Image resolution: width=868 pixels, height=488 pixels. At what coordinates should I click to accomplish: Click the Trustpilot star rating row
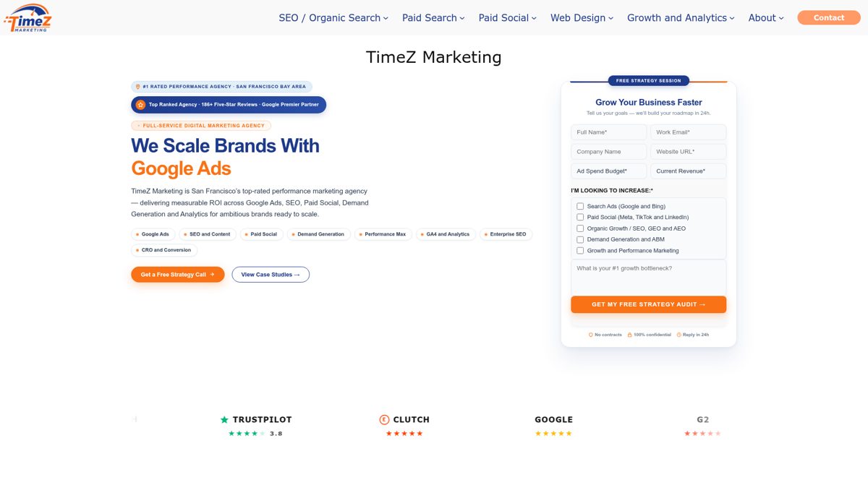pos(247,434)
